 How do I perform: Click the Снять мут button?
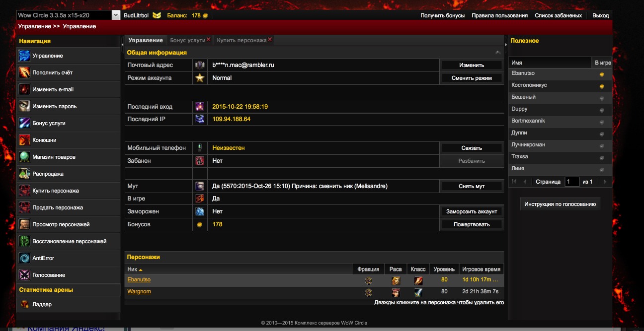click(471, 186)
